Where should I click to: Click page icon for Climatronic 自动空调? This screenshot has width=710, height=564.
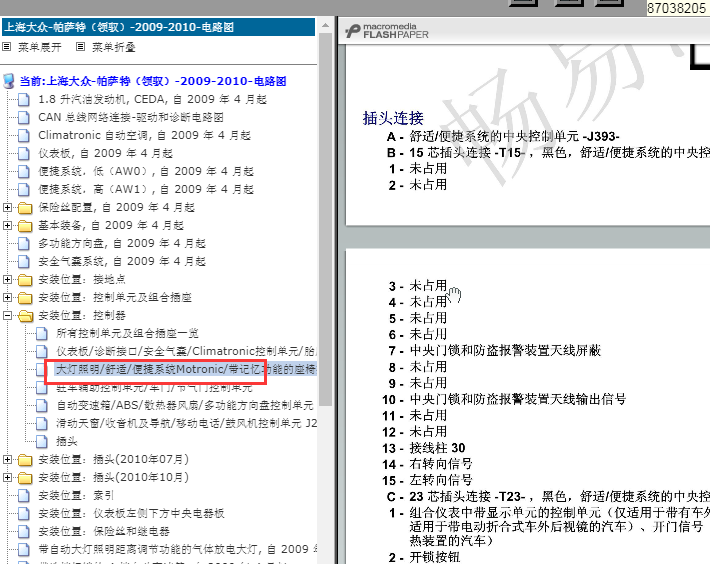(x=24, y=135)
